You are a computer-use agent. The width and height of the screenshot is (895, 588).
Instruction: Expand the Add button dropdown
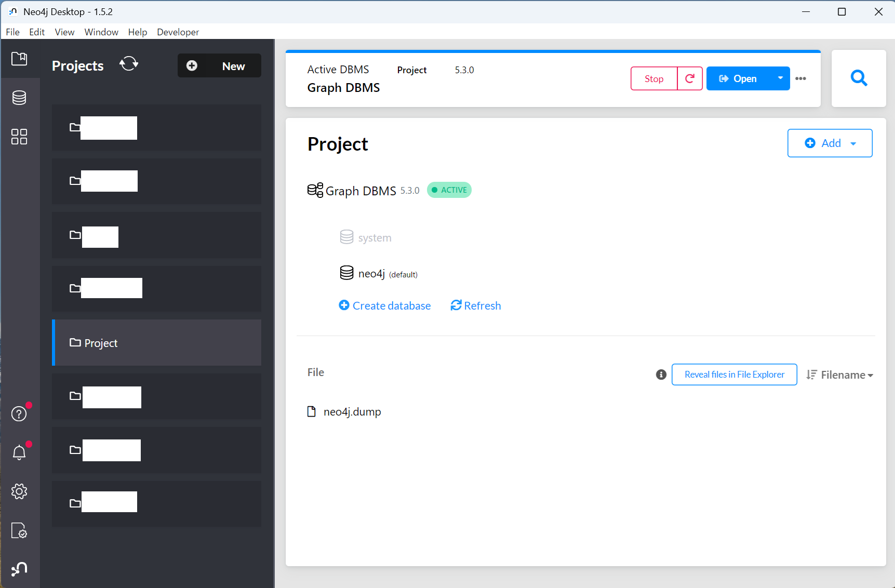point(852,143)
